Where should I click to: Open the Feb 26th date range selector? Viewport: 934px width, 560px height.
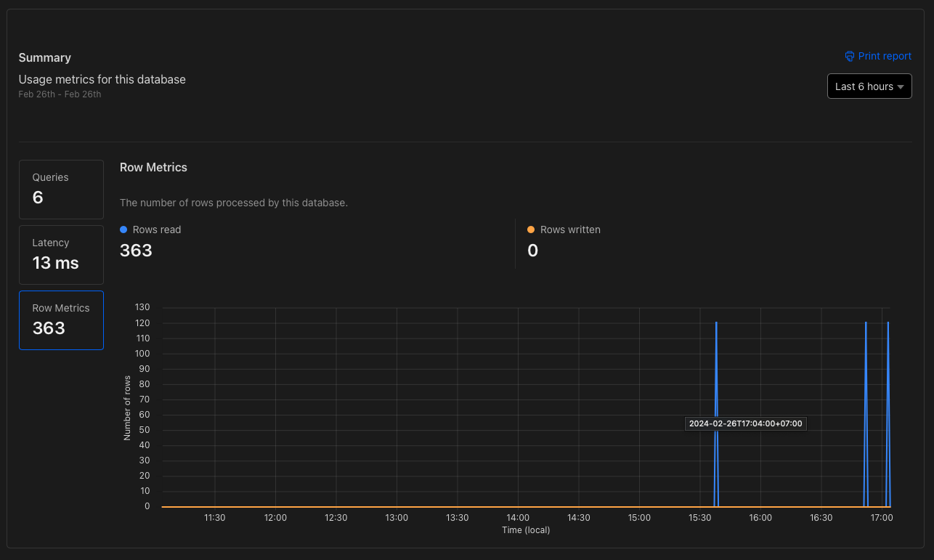tap(60, 94)
